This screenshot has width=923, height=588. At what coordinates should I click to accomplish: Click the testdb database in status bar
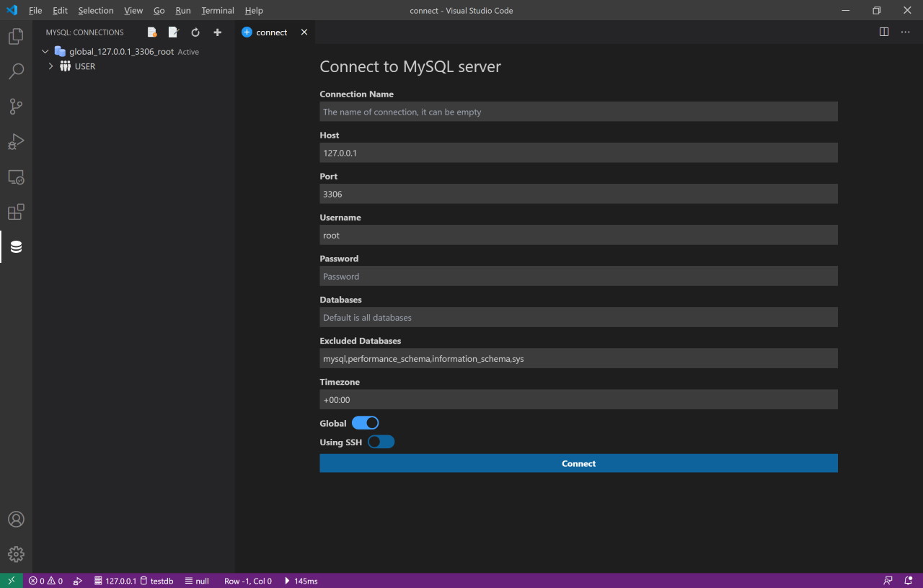[156, 581]
